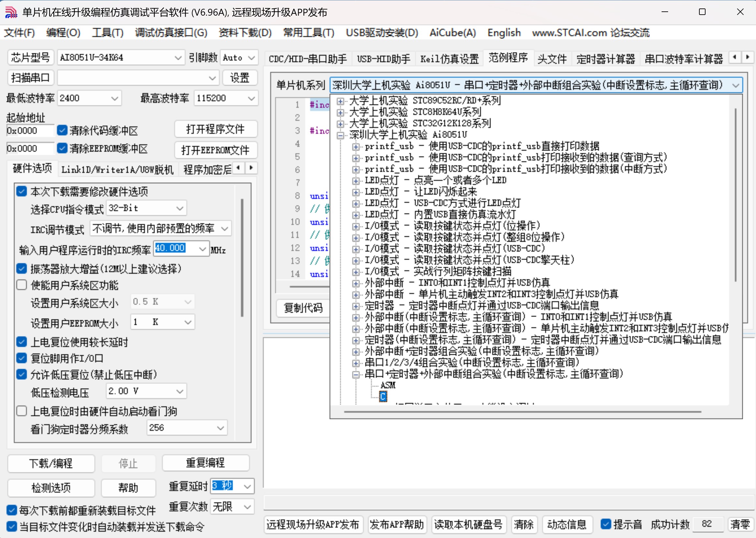Toggle 清除代码缓冲区 checkbox
Viewport: 756px width, 538px height.
62,130
